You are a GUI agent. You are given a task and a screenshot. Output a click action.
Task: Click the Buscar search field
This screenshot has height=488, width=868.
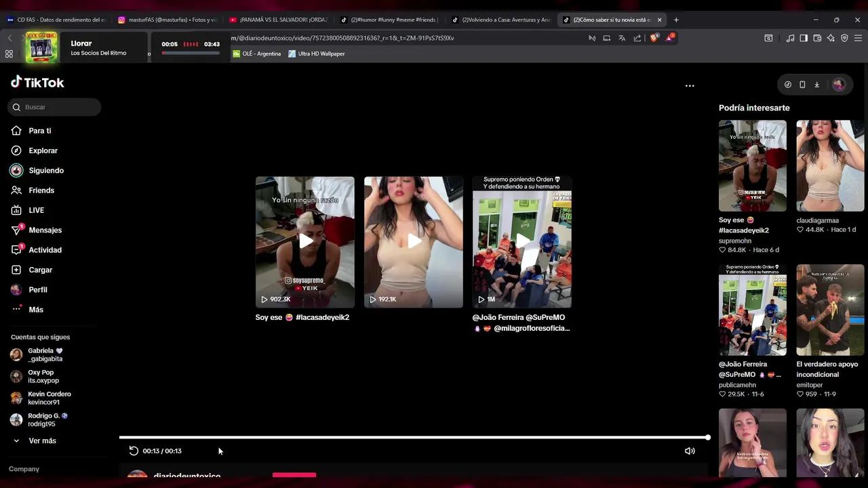pos(54,107)
